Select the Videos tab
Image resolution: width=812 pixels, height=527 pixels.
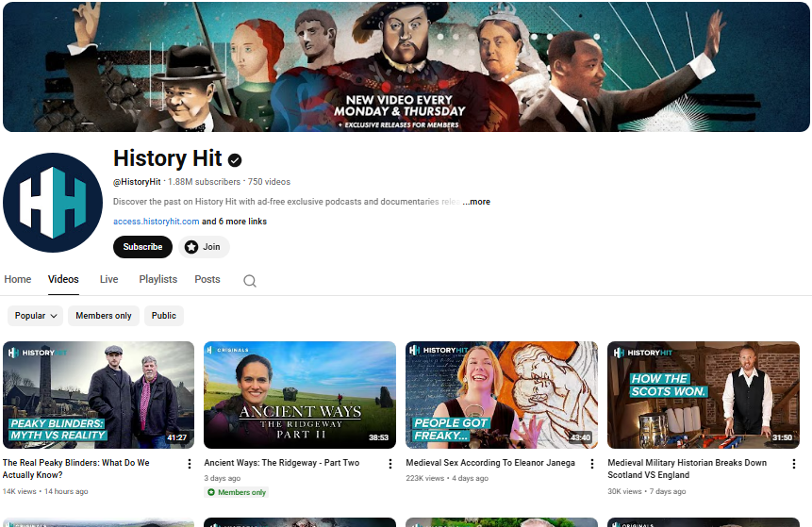coord(63,280)
